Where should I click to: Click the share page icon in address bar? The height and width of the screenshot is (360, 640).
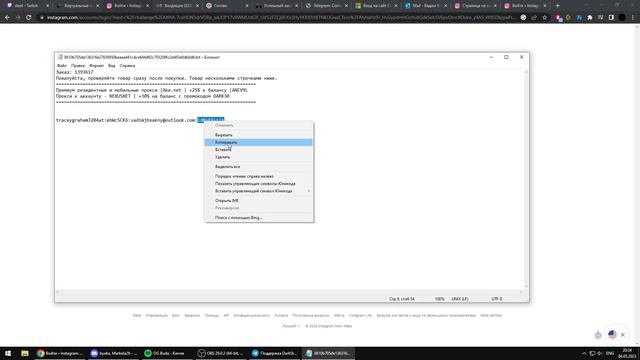coord(534,18)
